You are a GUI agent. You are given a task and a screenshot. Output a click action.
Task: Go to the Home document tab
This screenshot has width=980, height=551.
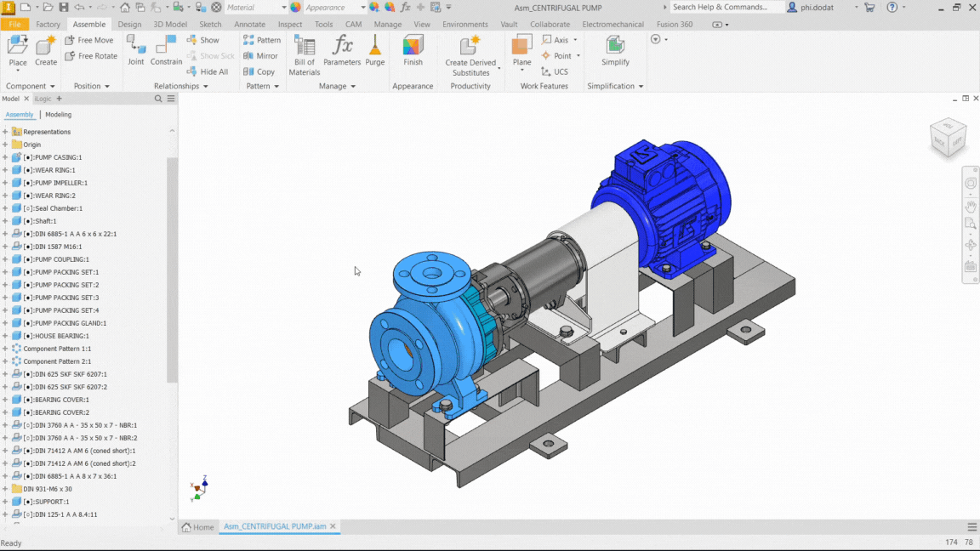[197, 527]
